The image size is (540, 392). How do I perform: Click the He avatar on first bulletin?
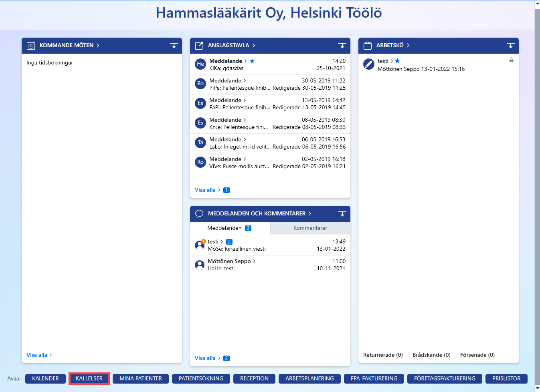[200, 64]
